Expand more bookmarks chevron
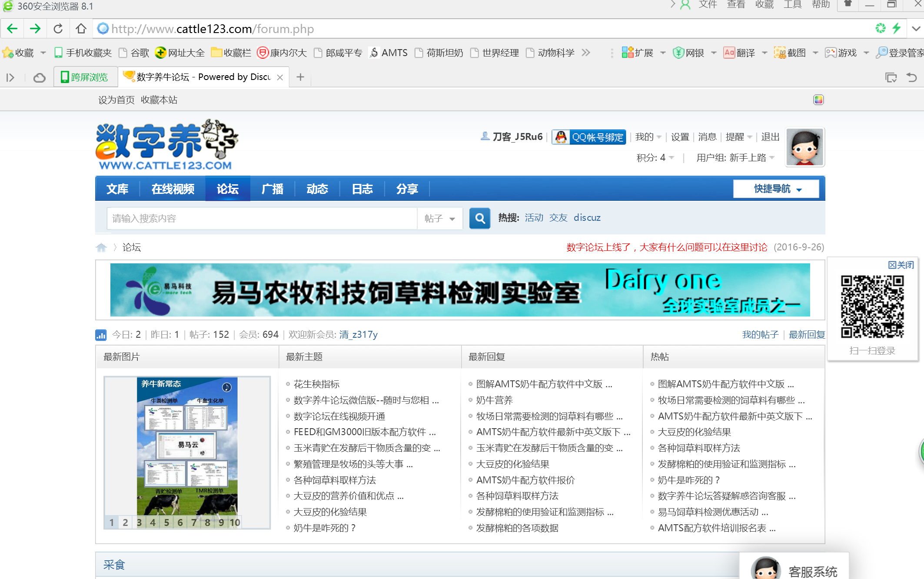Screen dimensions: 924x579 click(586, 53)
